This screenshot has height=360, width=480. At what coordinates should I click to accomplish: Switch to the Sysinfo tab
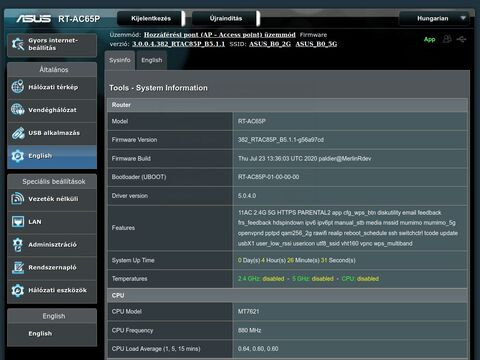[x=120, y=60]
